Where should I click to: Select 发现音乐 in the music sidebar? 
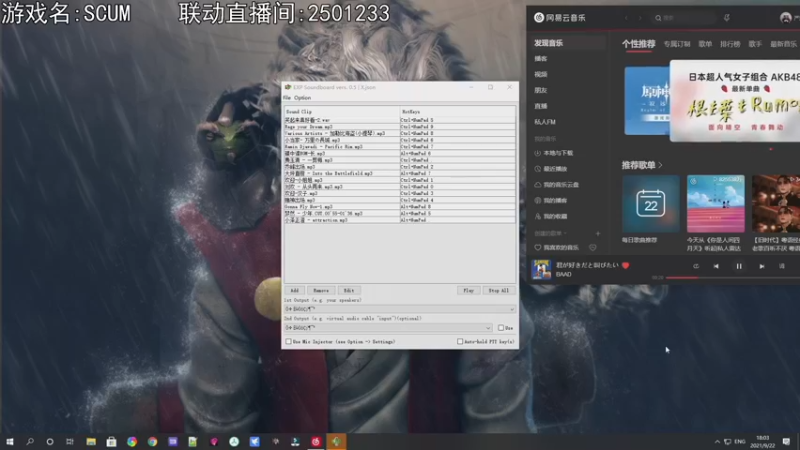[548, 43]
